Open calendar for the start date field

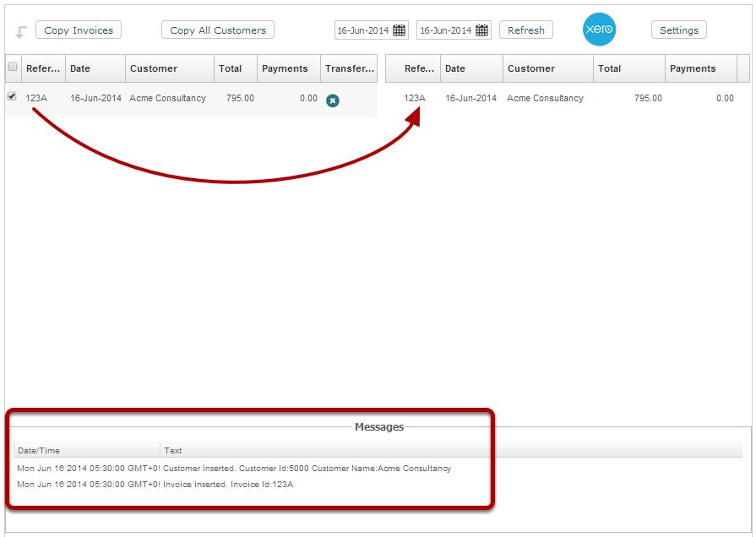coord(400,30)
